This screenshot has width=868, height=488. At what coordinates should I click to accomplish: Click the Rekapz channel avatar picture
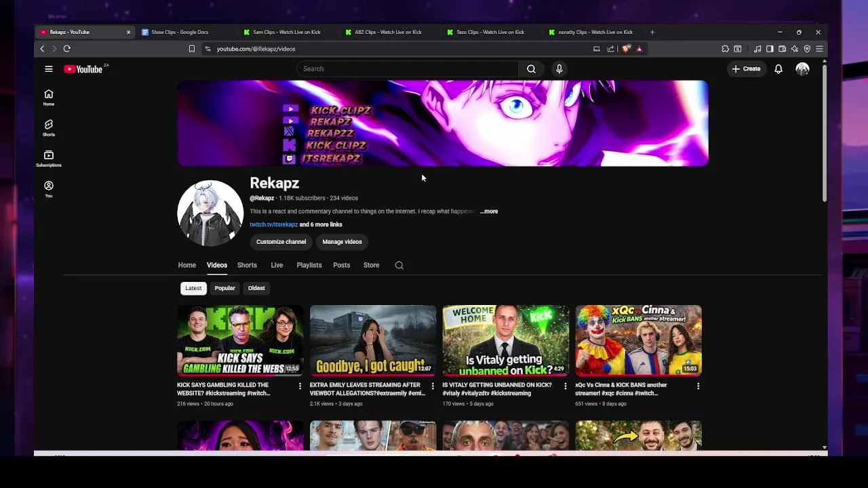[x=210, y=213]
